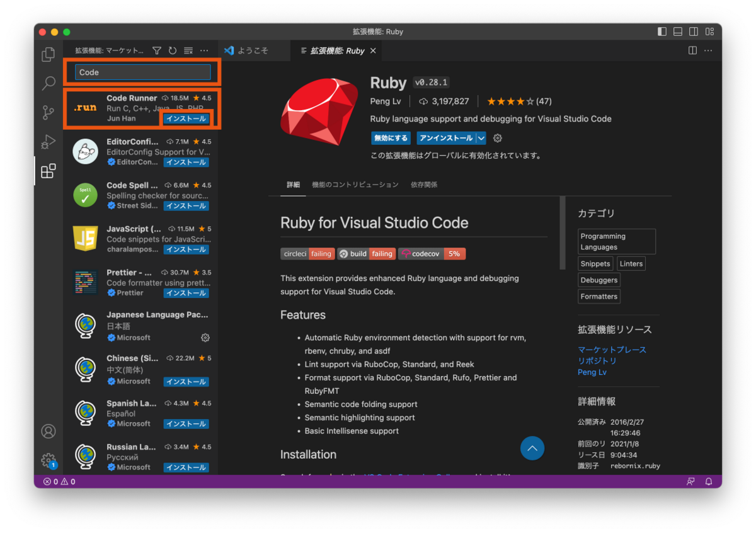Screen dimensions: 756x533
Task: Open editor more actions menu
Action: pyautogui.click(x=709, y=50)
